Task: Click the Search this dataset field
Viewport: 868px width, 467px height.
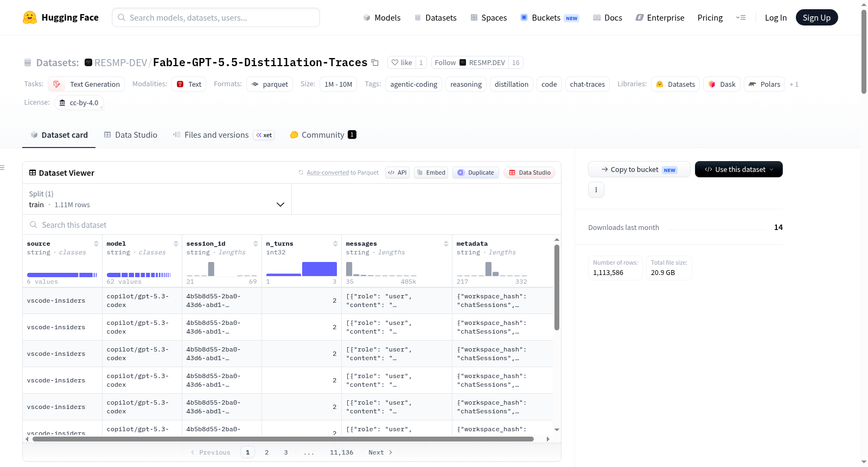Action: [292, 225]
